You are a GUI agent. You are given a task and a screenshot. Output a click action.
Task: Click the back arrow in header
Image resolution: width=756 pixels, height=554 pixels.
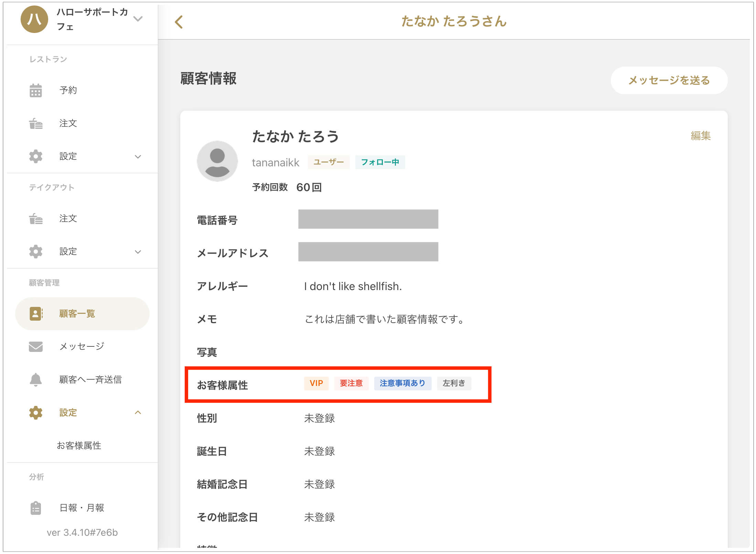click(179, 22)
